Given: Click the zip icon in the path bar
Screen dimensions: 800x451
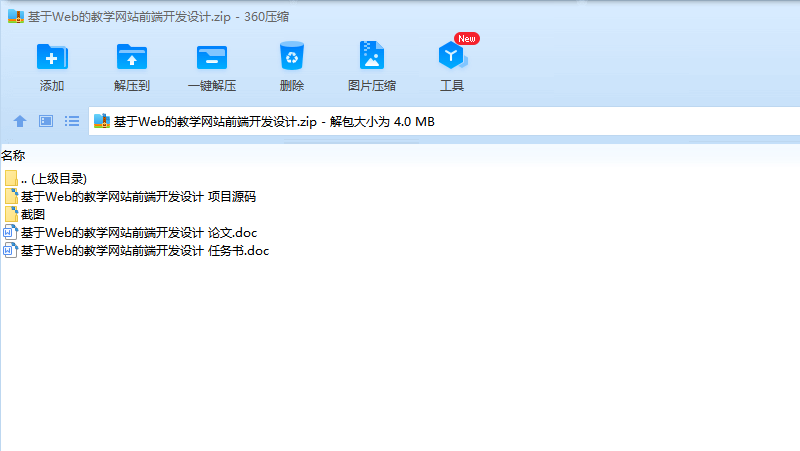Looking at the screenshot, I should (102, 121).
